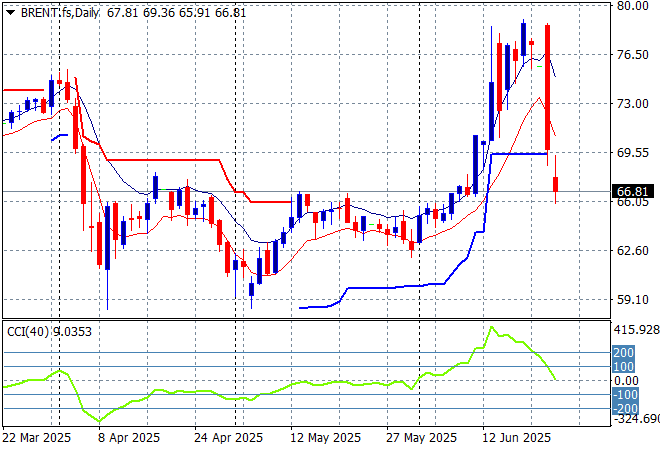Click the CCI 100 level label
The image size is (660, 450).
pyautogui.click(x=623, y=367)
